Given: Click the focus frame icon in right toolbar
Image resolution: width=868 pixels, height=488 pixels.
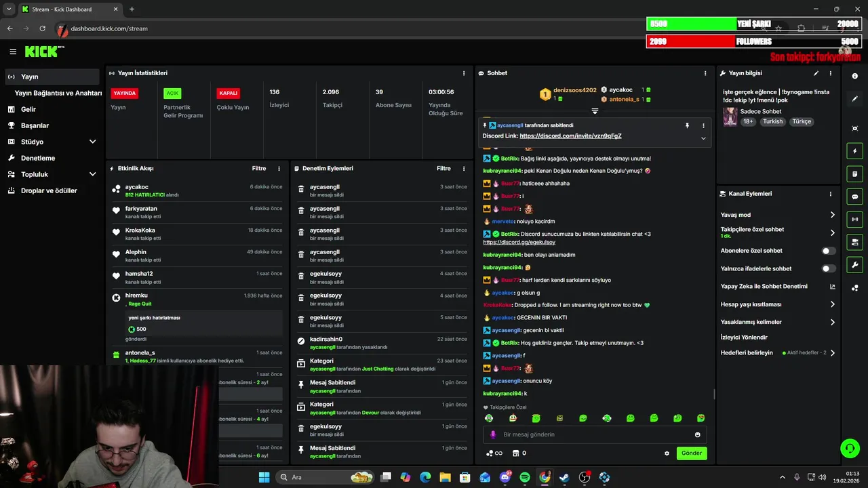Looking at the screenshot, I should click(854, 128).
